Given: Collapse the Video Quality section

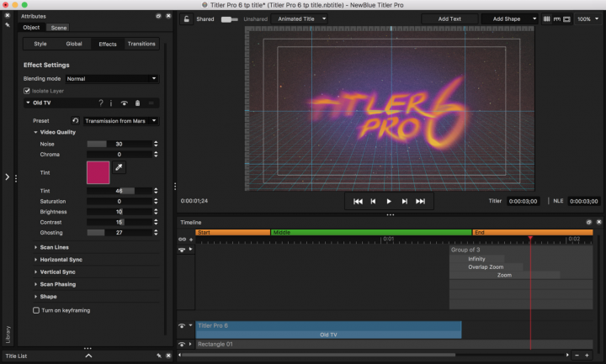Looking at the screenshot, I should coord(35,132).
